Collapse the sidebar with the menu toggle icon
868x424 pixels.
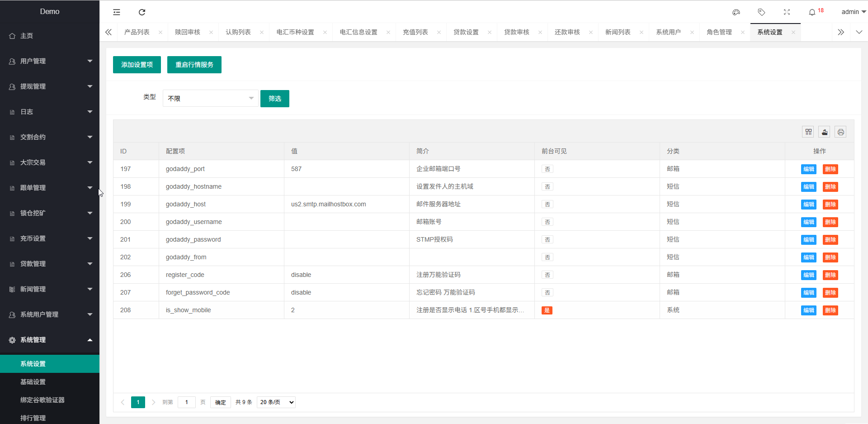[x=117, y=12]
